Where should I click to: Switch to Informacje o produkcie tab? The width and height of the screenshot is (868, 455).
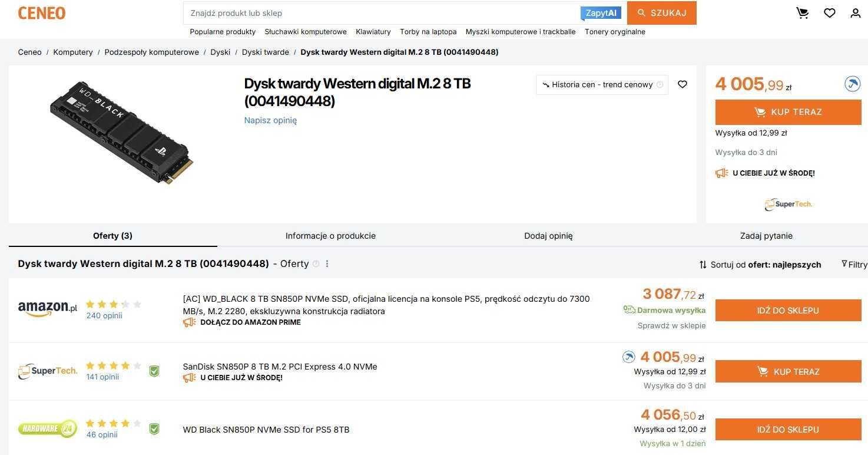[330, 236]
